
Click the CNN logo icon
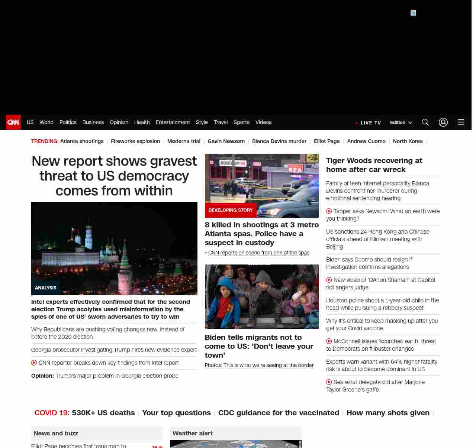coord(13,122)
